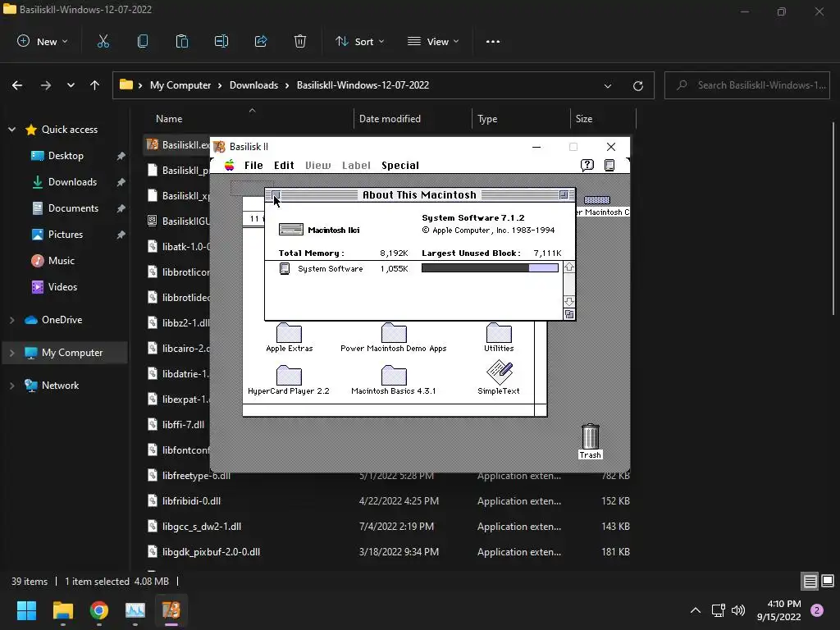Click My Computer in the address breadcrumb

click(x=180, y=85)
